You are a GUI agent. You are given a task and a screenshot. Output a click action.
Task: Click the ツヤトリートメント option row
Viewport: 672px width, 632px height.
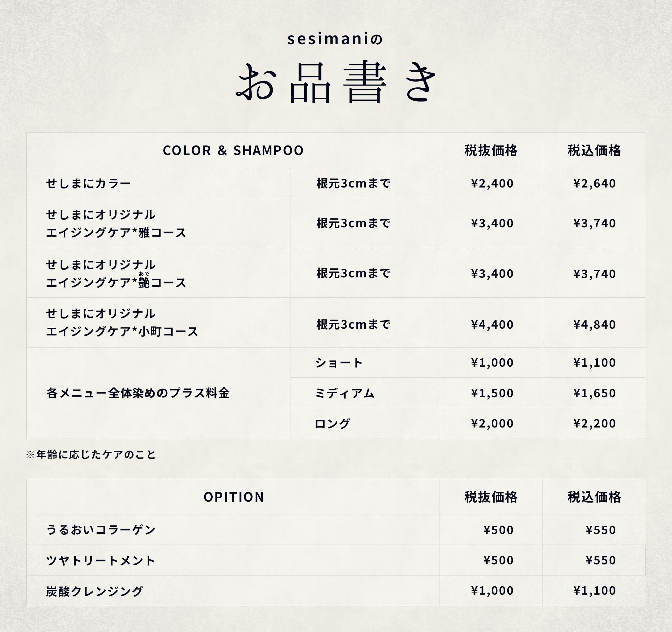click(x=100, y=560)
